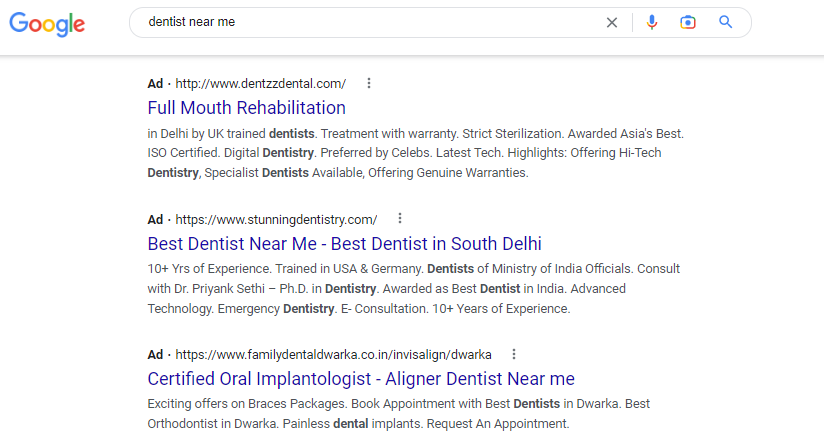The image size is (824, 445).
Task: Open three-dot menu for dentzzdental ad
Action: [x=369, y=83]
